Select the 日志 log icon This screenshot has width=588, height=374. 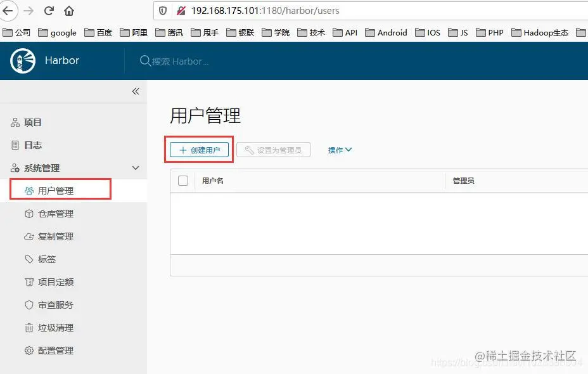[16, 145]
